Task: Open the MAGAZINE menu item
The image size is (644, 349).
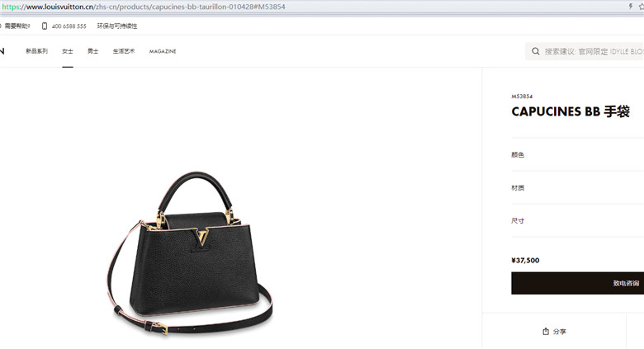Action: 163,51
